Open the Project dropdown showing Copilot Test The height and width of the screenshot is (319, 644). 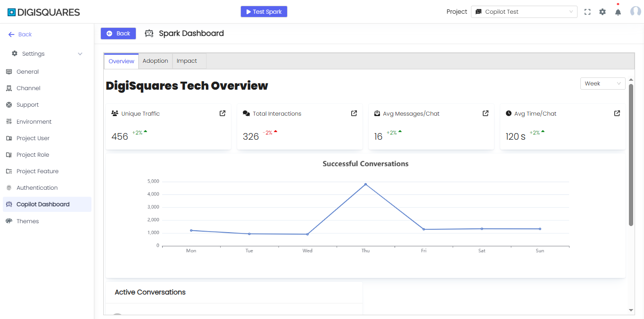pyautogui.click(x=524, y=12)
